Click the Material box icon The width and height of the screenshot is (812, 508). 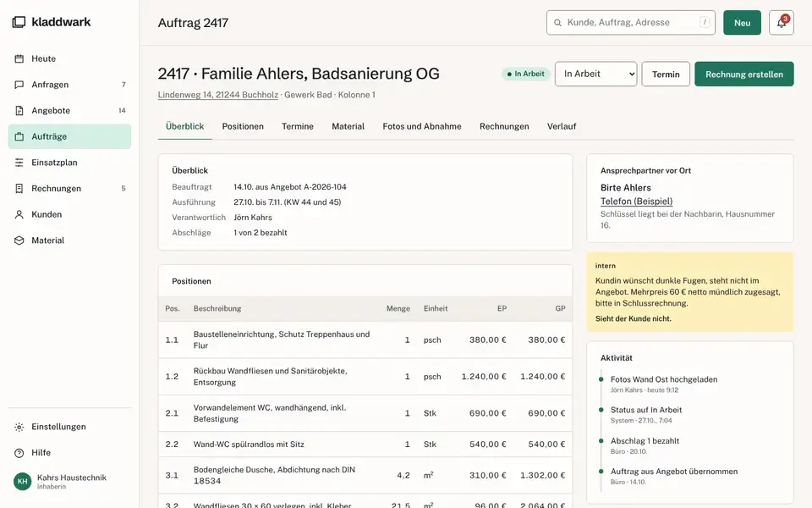(x=19, y=240)
